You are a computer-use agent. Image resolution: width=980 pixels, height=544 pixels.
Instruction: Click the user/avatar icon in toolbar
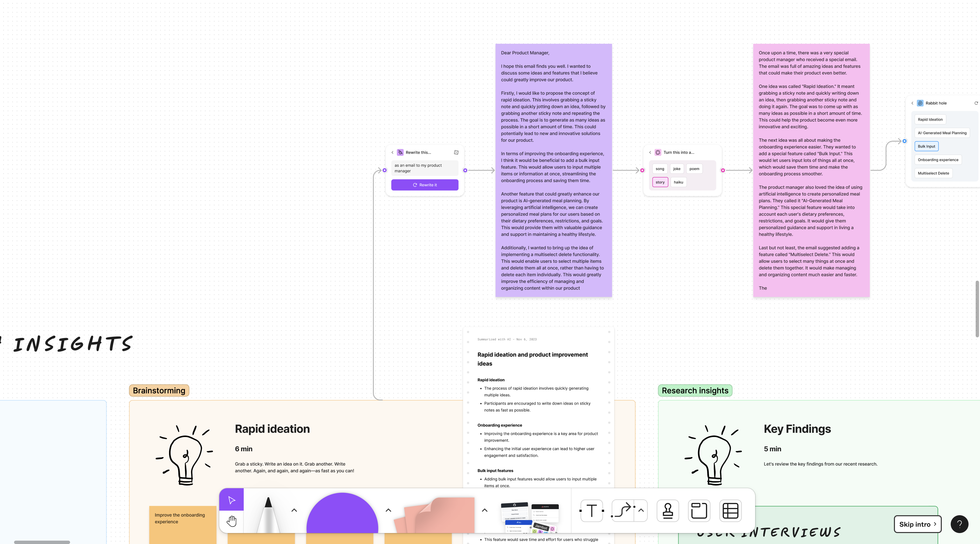point(668,510)
